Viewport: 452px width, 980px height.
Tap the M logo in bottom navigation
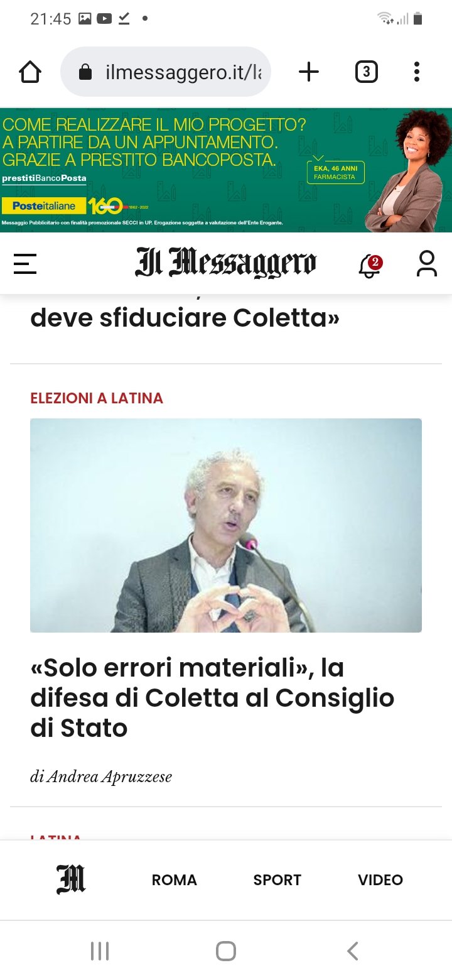point(71,879)
